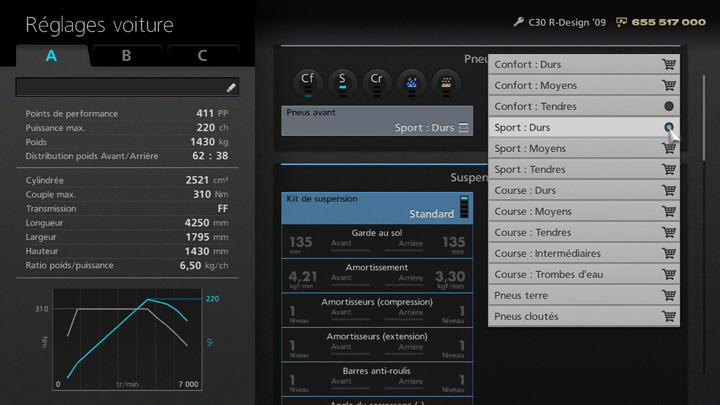Click the setup name text field
Screen dimensions: 720x405
click(x=118, y=88)
